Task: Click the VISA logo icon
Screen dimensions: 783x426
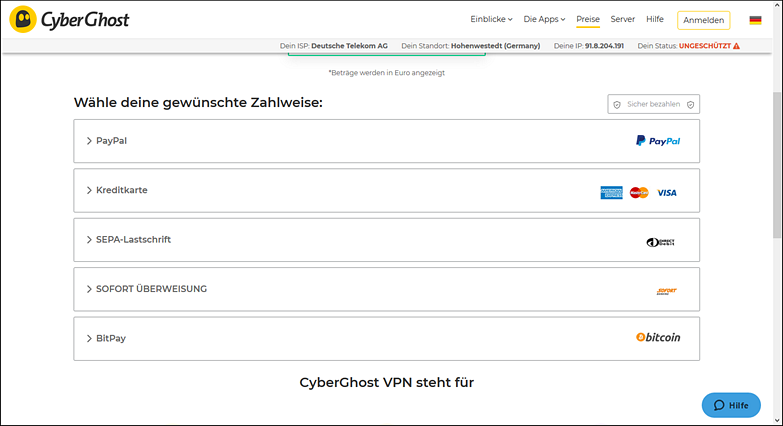Action: click(x=667, y=193)
